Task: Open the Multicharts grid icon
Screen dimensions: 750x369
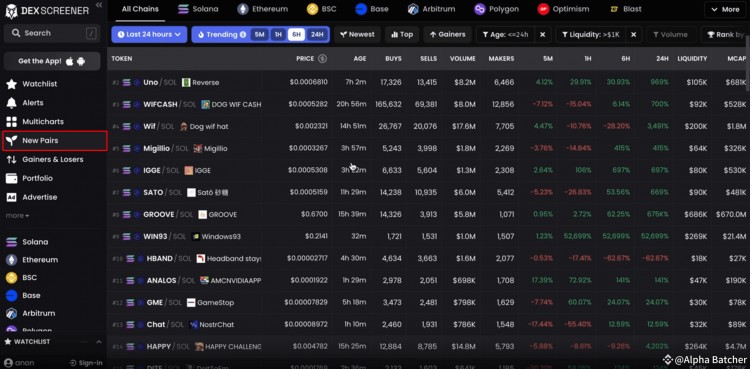Action: [11, 122]
